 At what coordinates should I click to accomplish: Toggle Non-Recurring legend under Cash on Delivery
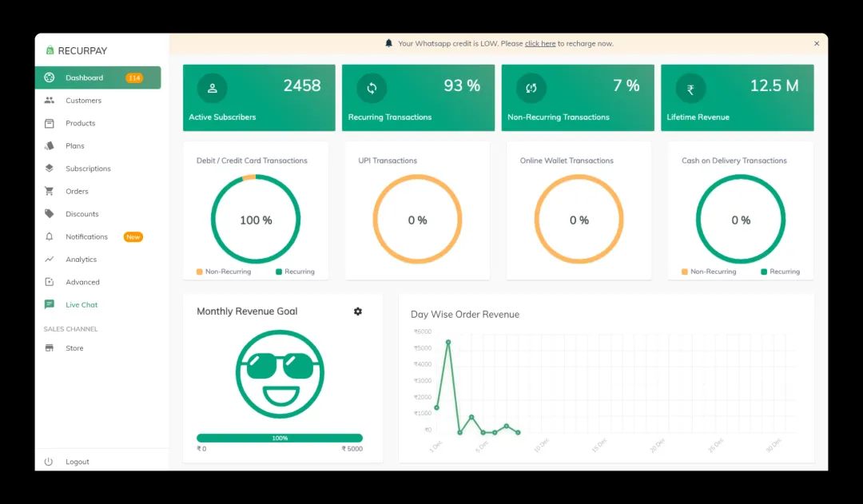tap(709, 272)
